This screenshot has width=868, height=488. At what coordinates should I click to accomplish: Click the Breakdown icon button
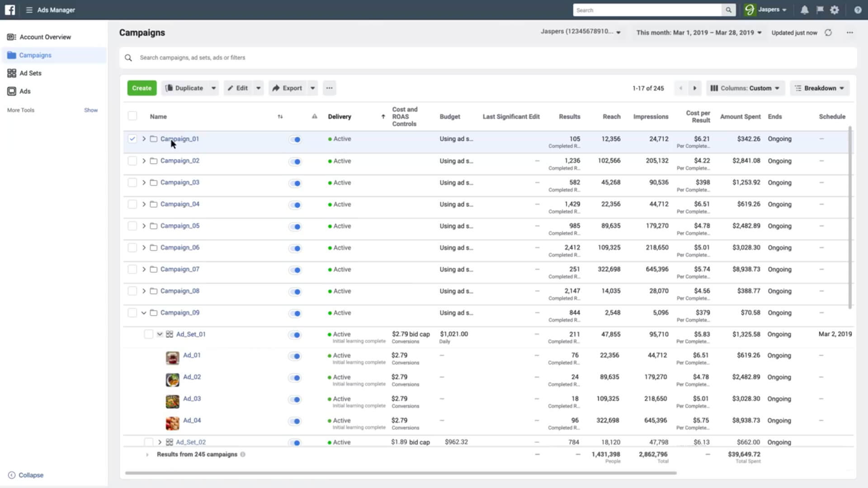pyautogui.click(x=798, y=88)
